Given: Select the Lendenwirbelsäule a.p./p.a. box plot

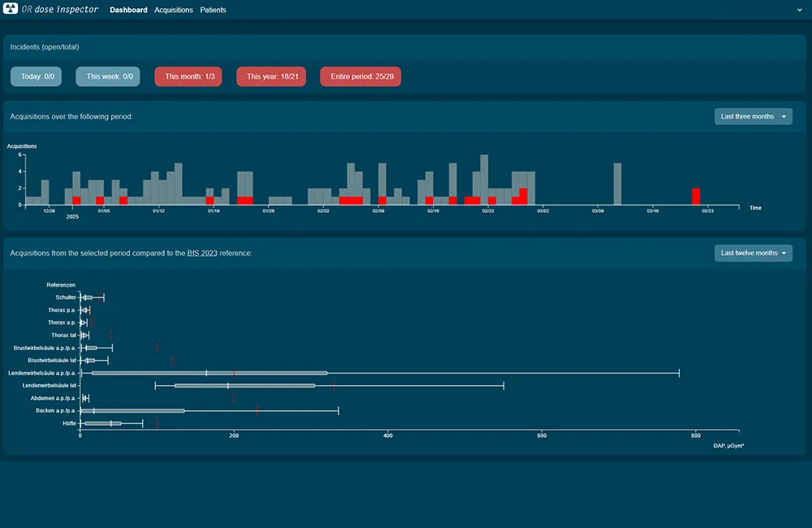Looking at the screenshot, I should coord(209,373).
